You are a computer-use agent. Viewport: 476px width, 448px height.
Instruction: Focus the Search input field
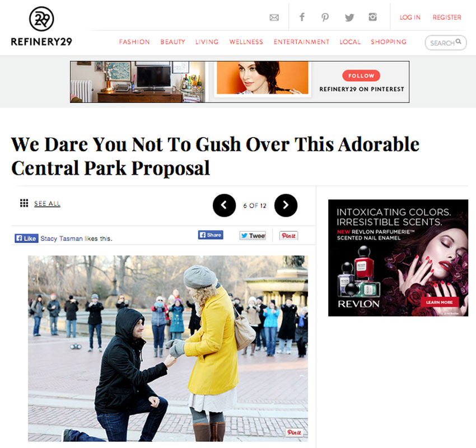(446, 43)
